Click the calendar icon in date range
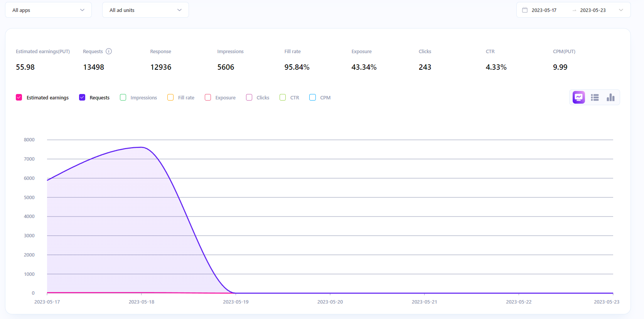 click(x=525, y=10)
